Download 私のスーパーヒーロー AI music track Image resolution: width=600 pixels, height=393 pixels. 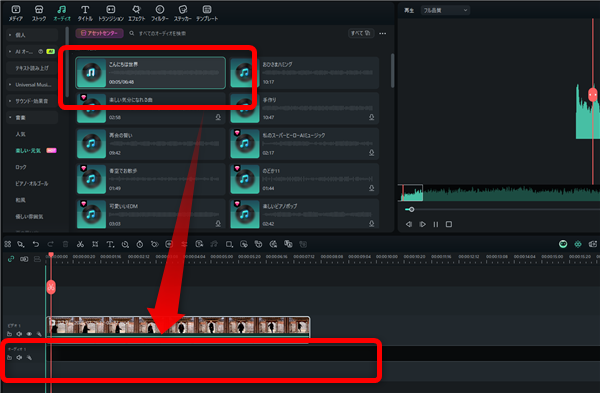point(372,153)
